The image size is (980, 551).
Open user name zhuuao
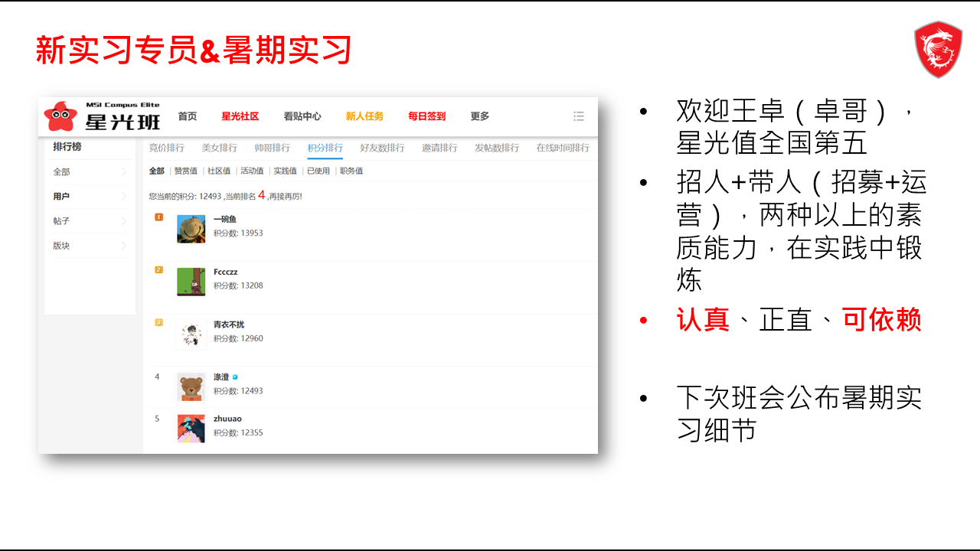(x=227, y=419)
